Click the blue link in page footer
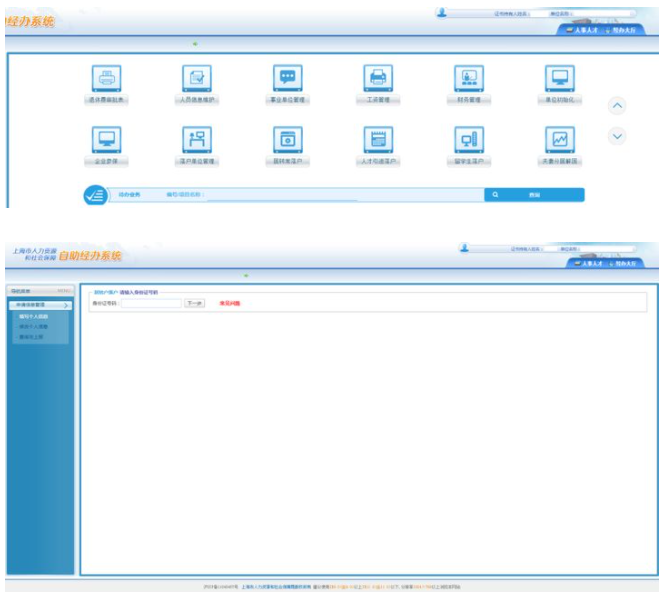Image resolution: width=666 pixels, height=598 pixels. tap(276, 587)
